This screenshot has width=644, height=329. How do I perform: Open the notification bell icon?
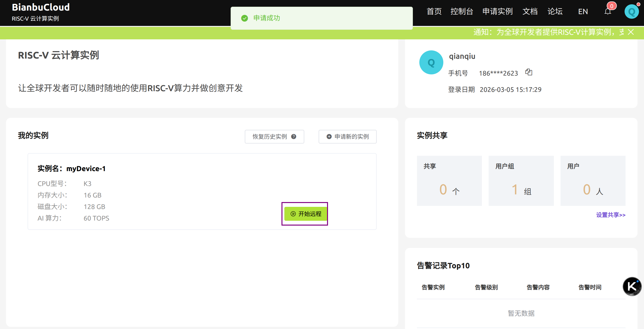(x=608, y=12)
